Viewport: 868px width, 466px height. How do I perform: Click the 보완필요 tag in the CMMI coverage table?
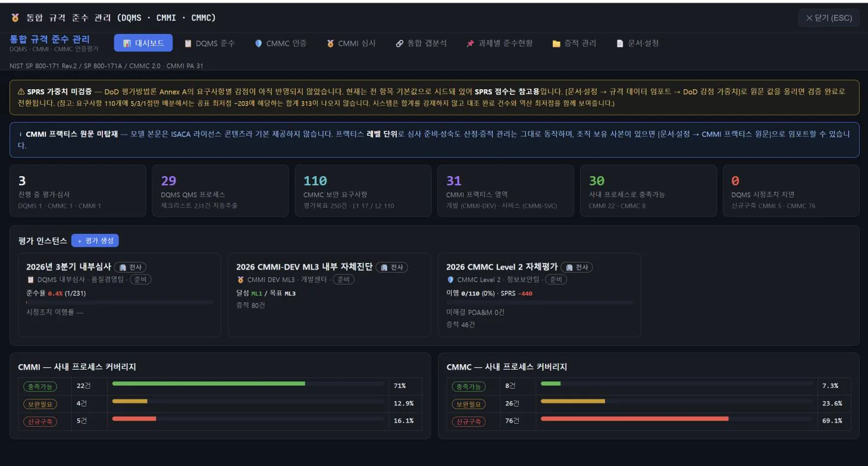point(39,404)
